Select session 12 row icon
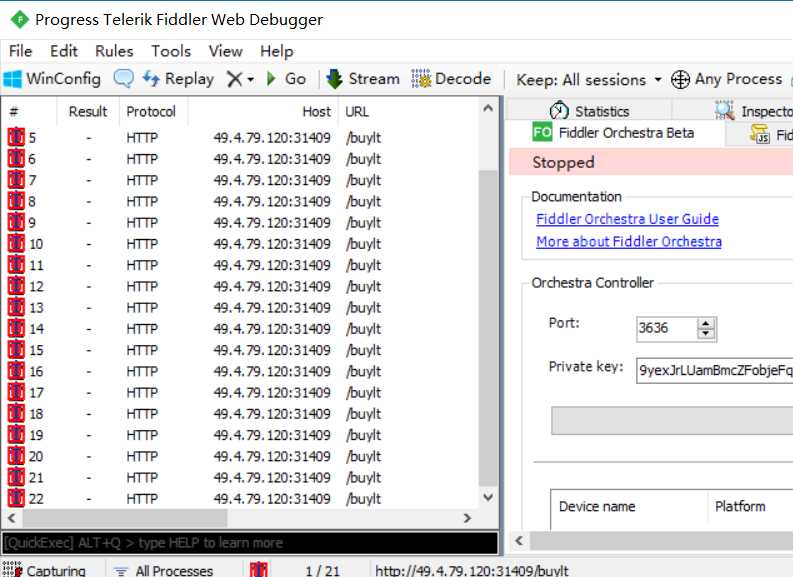This screenshot has width=793, height=577. click(x=16, y=286)
